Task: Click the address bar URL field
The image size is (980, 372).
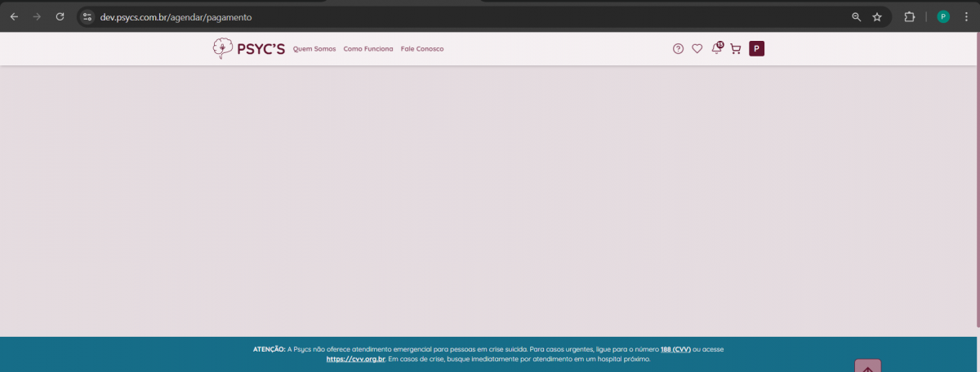Action: click(408, 16)
